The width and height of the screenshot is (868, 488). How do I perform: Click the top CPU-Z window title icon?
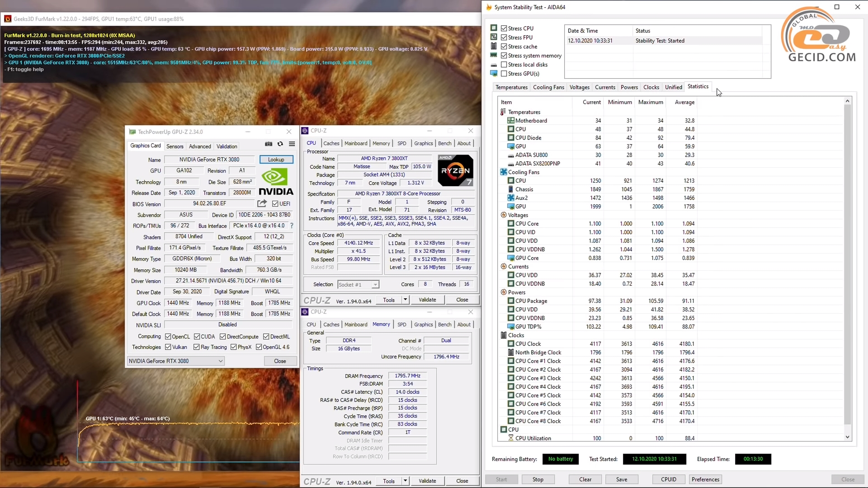[305, 131]
